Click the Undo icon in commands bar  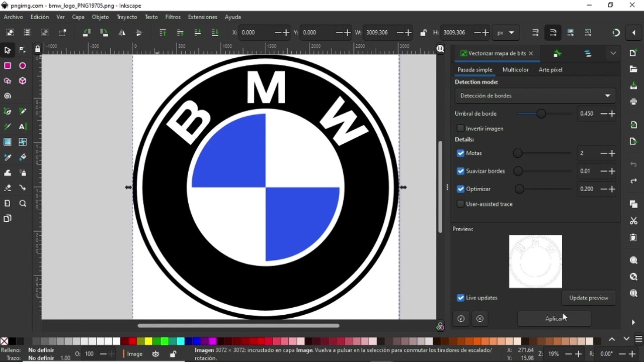tap(633, 165)
